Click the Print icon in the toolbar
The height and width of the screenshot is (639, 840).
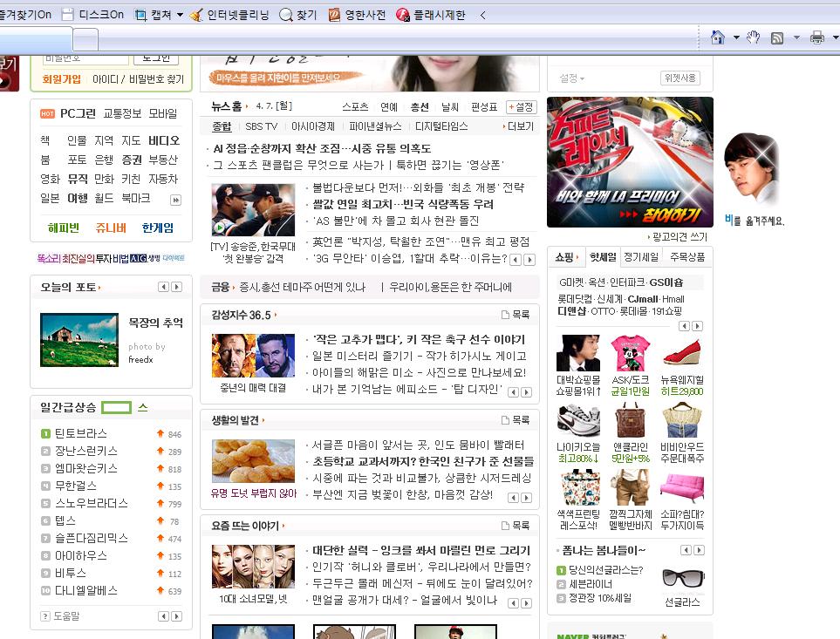click(x=816, y=38)
